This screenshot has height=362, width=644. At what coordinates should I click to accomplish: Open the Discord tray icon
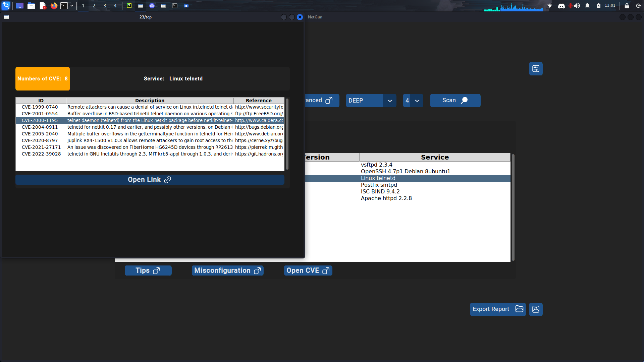point(561,6)
